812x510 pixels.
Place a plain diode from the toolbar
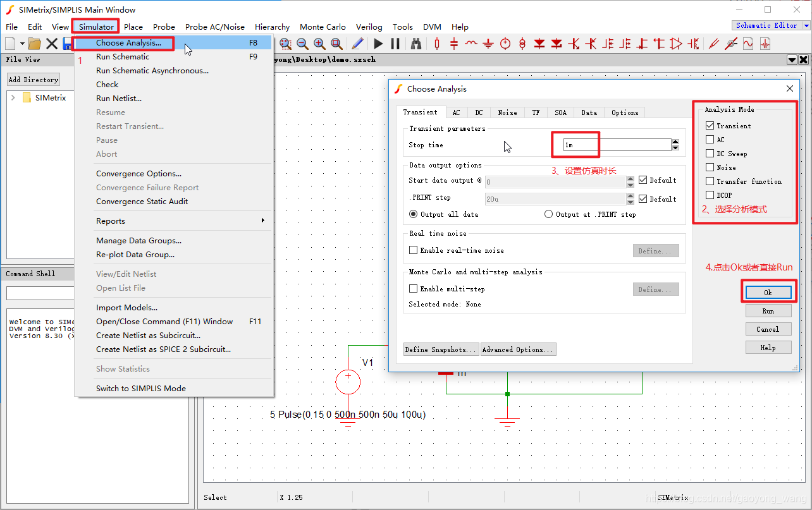[539, 44]
